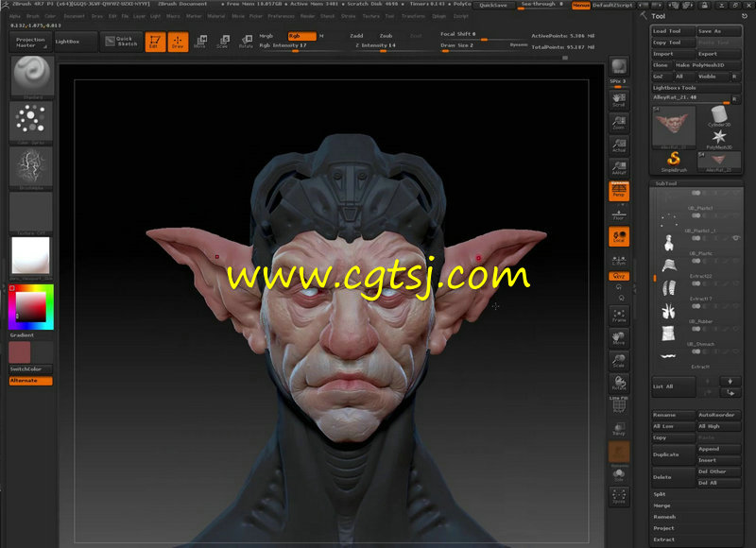Screen dimensions: 756x548
Task: Adjust the Draw Size slider
Action: pyautogui.click(x=484, y=46)
